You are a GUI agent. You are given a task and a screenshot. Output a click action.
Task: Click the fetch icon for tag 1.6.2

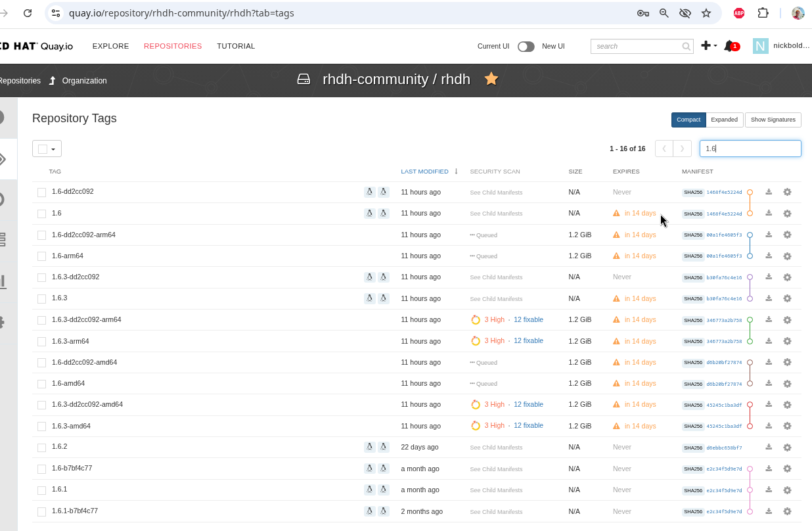pyautogui.click(x=769, y=447)
